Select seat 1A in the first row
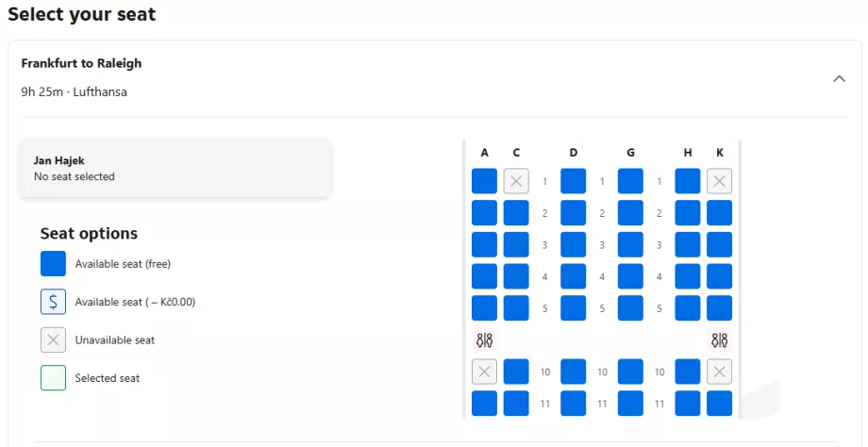This screenshot has width=868, height=447. (484, 181)
